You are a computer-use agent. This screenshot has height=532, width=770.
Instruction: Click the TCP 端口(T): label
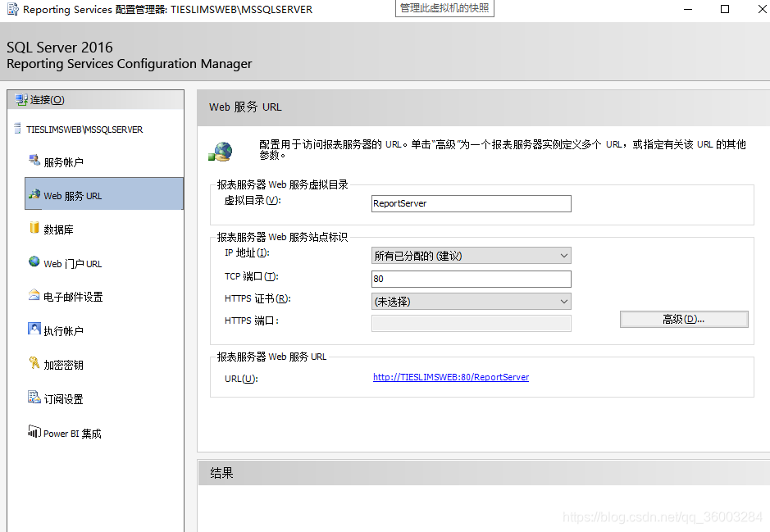click(x=252, y=276)
